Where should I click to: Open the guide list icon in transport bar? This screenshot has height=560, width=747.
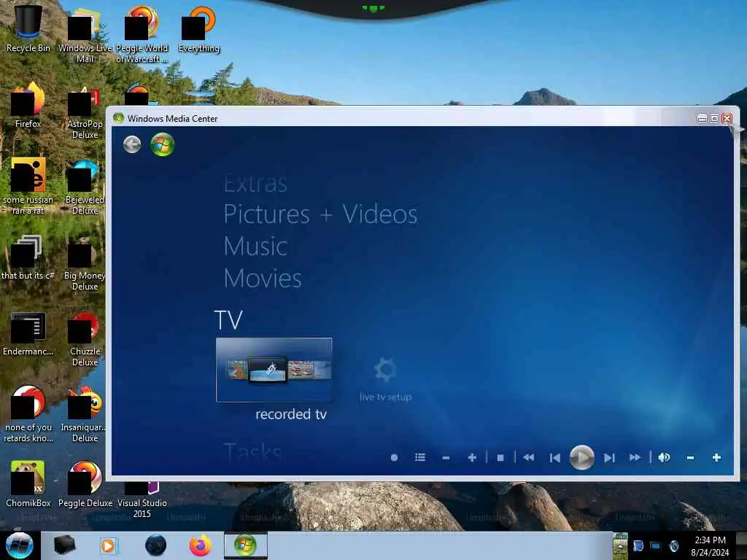click(x=419, y=458)
